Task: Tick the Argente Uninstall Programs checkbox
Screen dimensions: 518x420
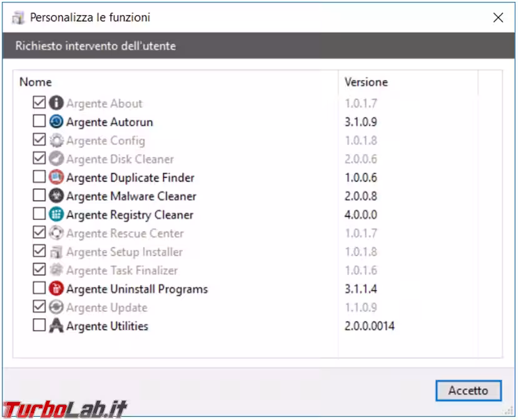Action: coord(39,287)
